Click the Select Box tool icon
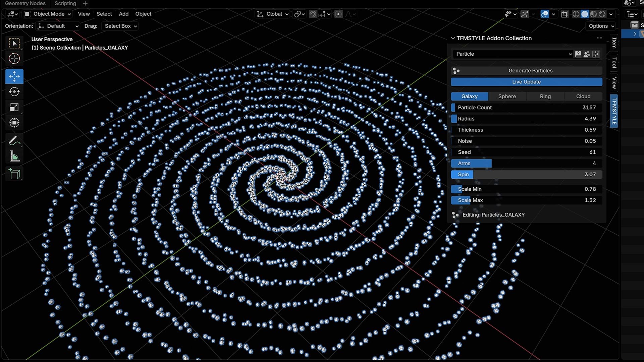The width and height of the screenshot is (644, 362). pyautogui.click(x=14, y=43)
